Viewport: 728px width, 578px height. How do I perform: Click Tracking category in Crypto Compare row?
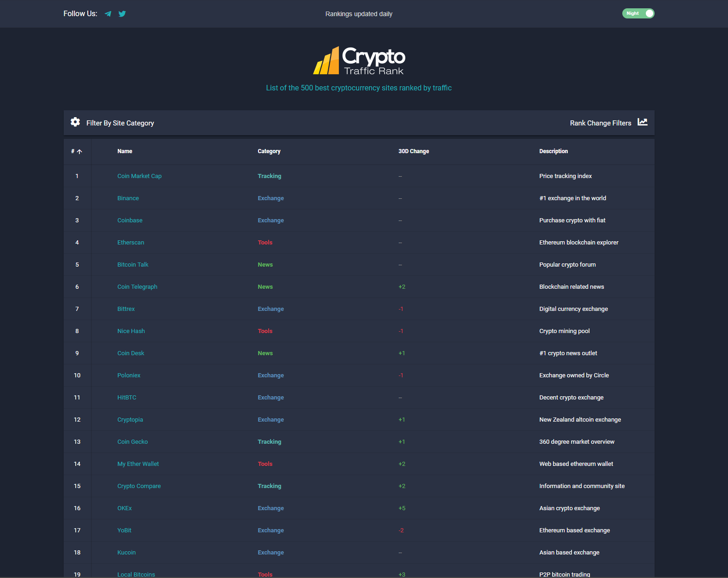coord(270,486)
